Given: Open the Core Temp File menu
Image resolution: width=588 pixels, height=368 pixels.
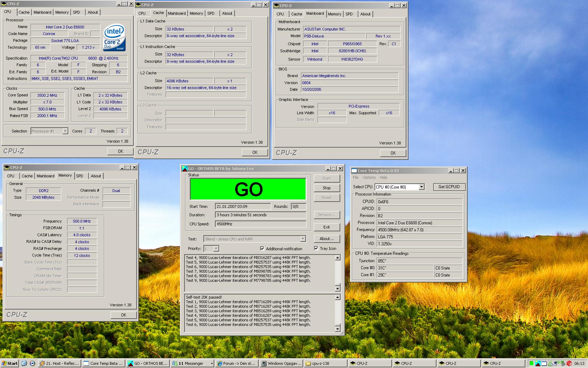Looking at the screenshot, I should (x=356, y=177).
